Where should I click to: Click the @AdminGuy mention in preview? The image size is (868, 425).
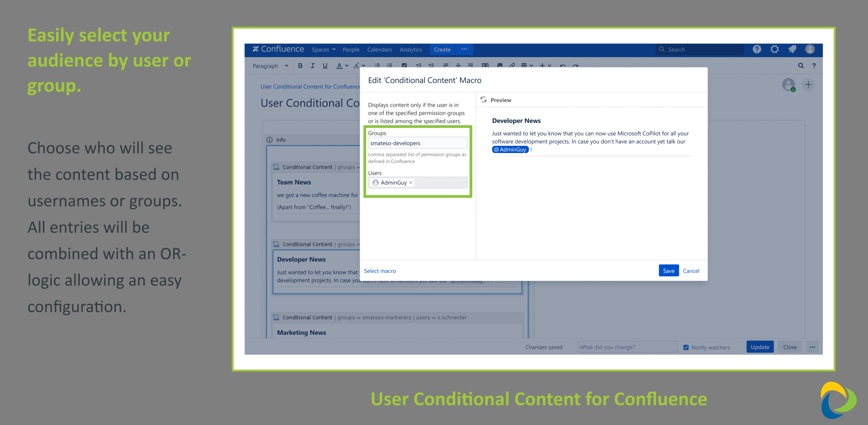[510, 150]
